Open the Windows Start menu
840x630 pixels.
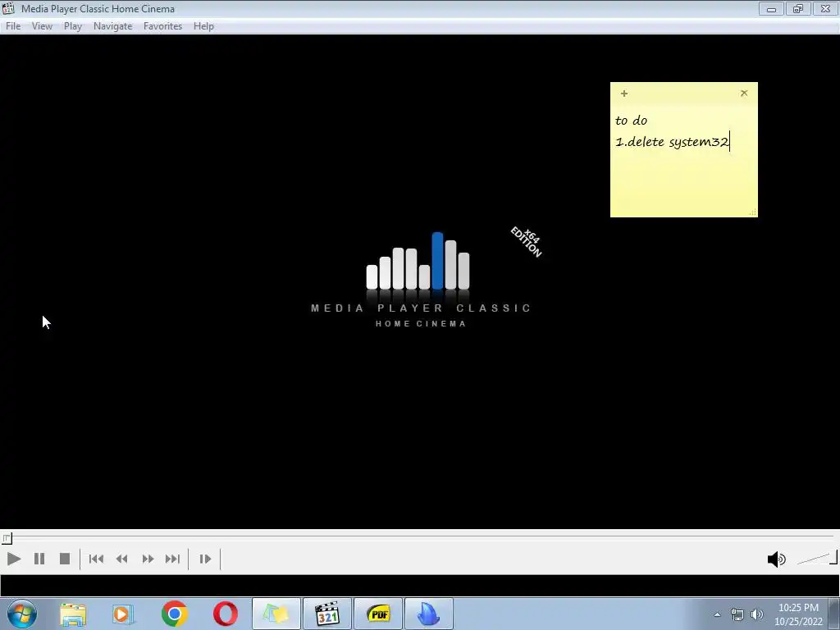(22, 614)
